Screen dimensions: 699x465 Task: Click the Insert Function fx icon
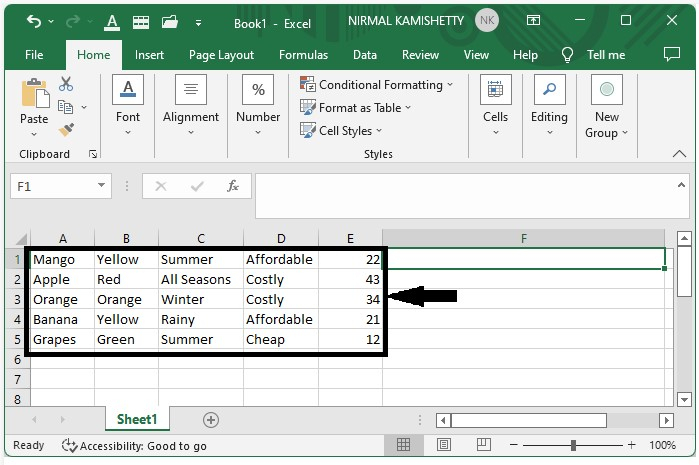coord(233,186)
